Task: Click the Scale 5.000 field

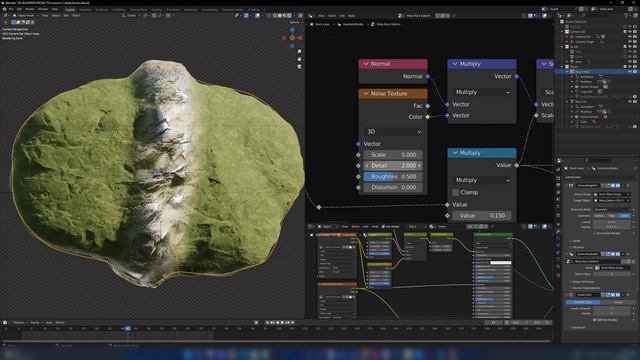Action: tap(393, 155)
